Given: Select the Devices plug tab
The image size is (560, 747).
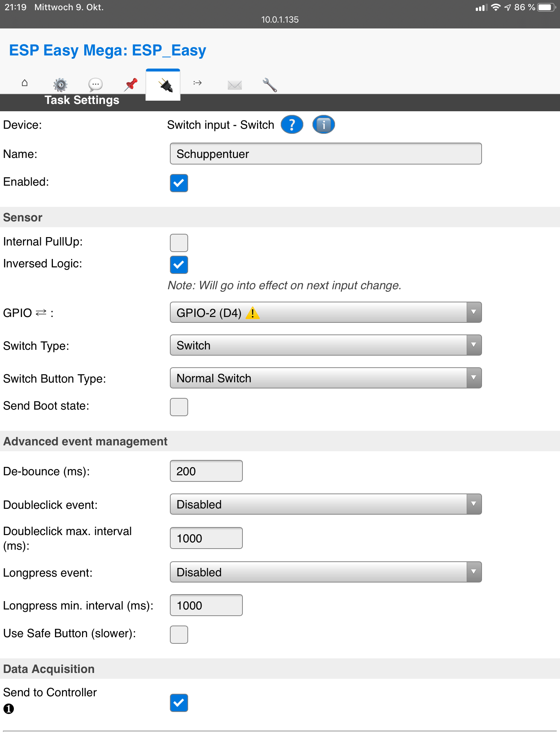Looking at the screenshot, I should coord(163,85).
